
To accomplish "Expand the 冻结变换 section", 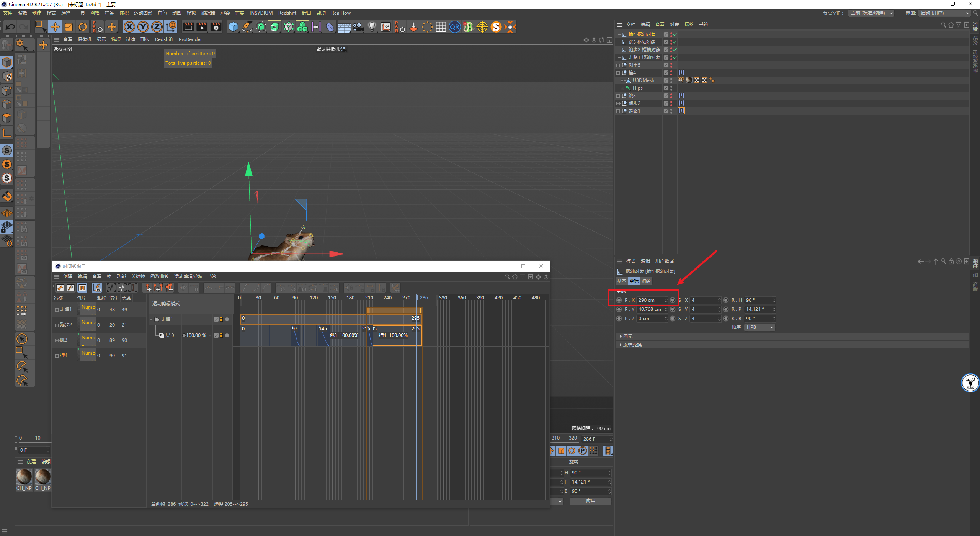I will [x=632, y=345].
